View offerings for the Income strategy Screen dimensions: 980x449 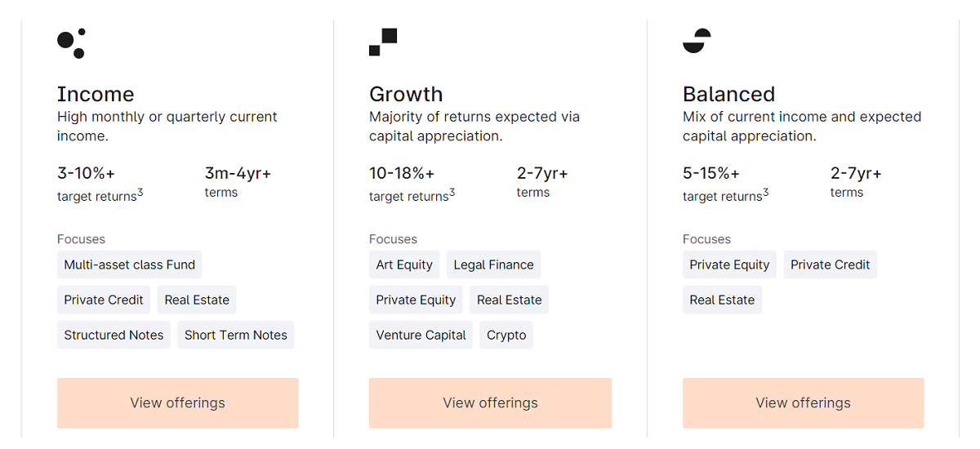pos(177,402)
